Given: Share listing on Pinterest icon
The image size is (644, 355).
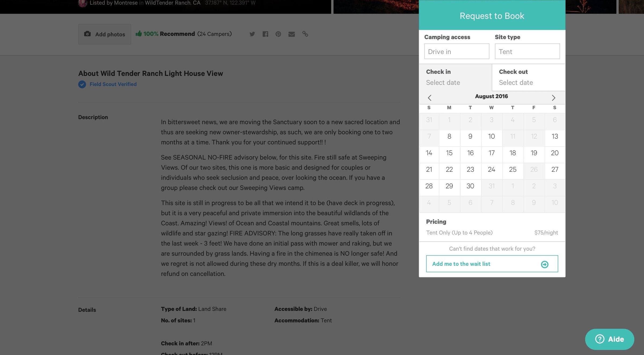Looking at the screenshot, I should (x=278, y=34).
